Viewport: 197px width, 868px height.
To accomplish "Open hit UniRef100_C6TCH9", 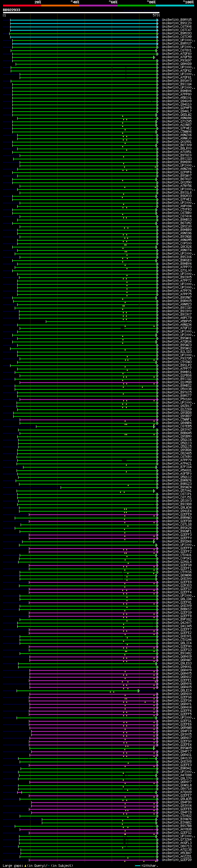I will [177, 37].
